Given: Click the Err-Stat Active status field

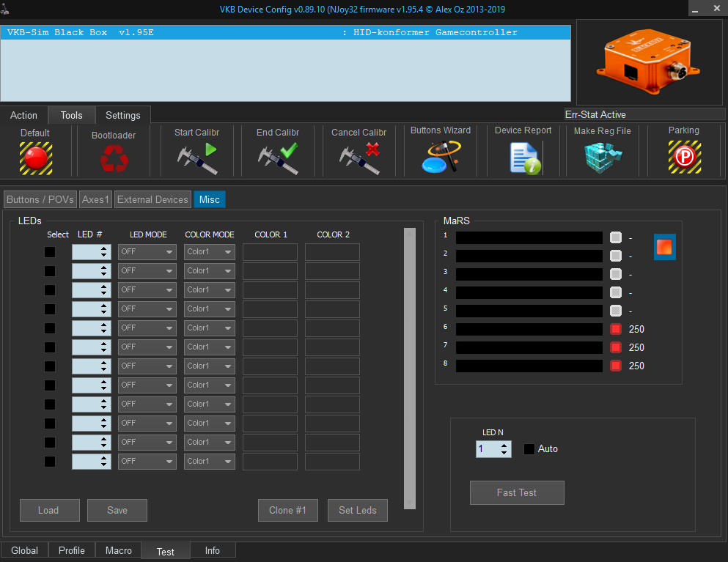Looking at the screenshot, I should [x=644, y=114].
